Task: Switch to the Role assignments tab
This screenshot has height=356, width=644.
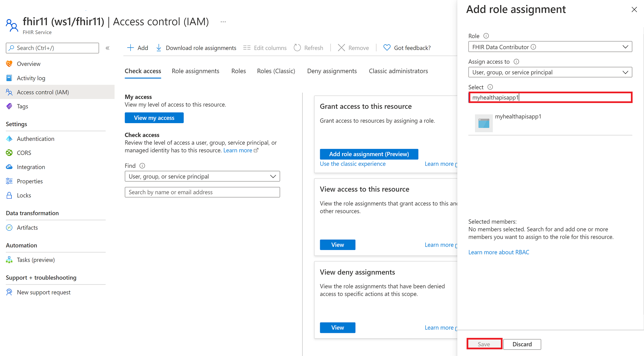Action: [x=196, y=71]
